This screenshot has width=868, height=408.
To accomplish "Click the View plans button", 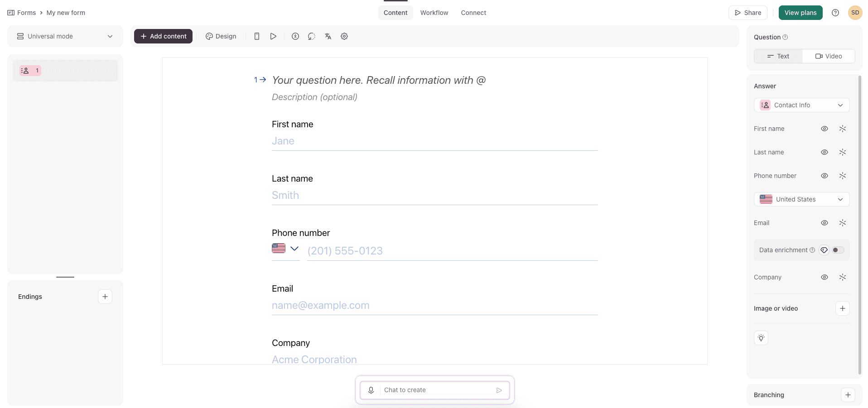I will [x=800, y=13].
